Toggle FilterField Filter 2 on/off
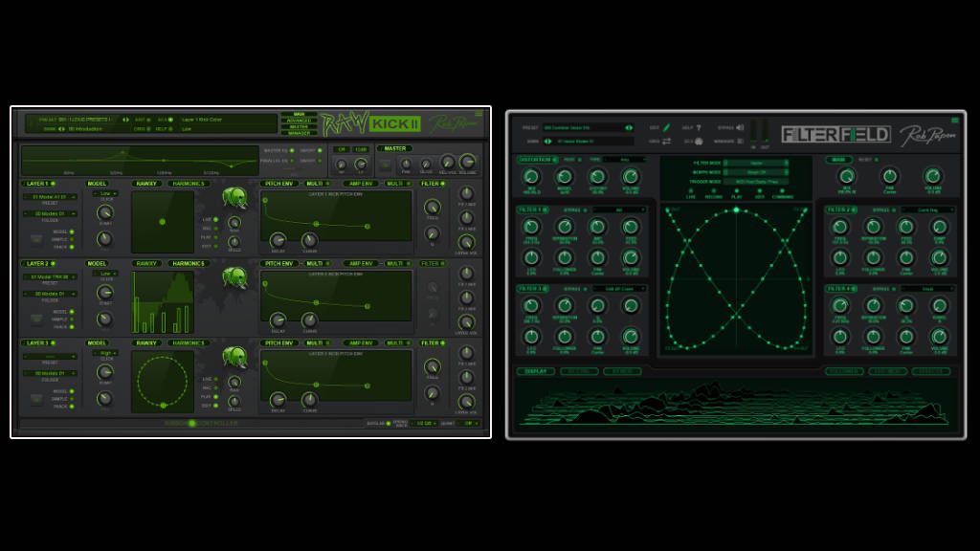The height and width of the screenshot is (551, 980). click(x=855, y=209)
